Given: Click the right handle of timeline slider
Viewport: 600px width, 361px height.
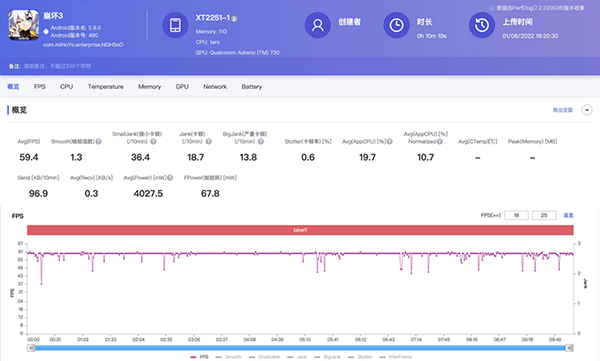Looking at the screenshot, I should click(x=569, y=348).
